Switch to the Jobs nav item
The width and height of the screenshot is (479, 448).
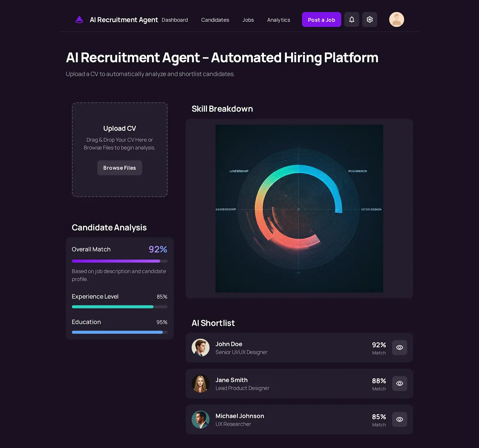pyautogui.click(x=248, y=20)
